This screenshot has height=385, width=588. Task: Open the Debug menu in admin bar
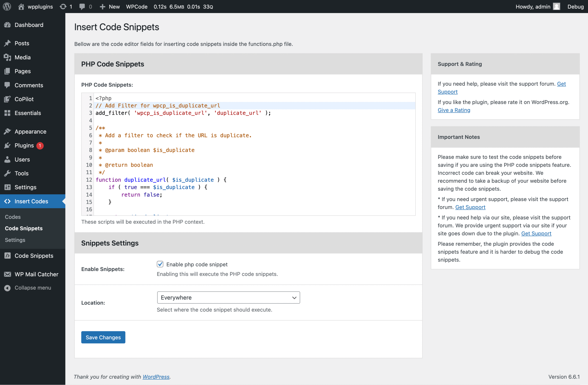click(575, 7)
